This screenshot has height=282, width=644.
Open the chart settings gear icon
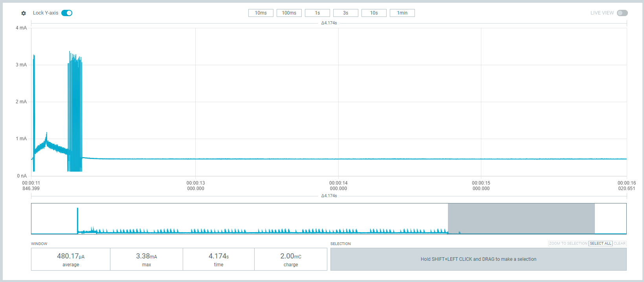click(24, 13)
